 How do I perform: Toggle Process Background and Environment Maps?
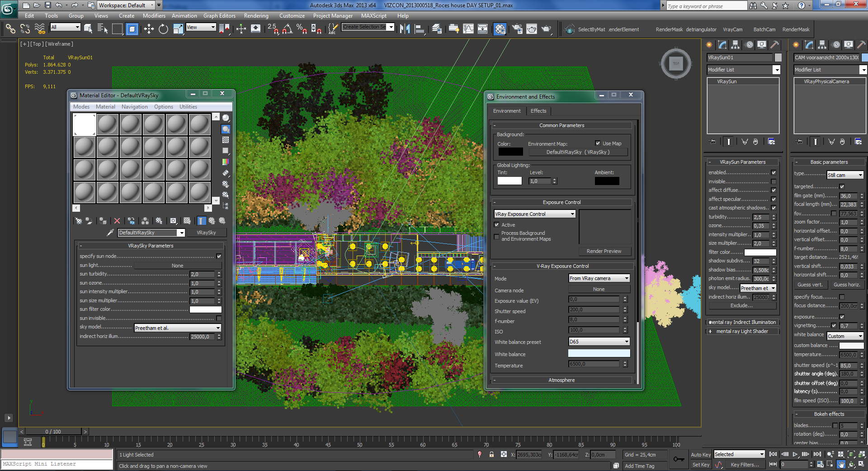tap(496, 236)
